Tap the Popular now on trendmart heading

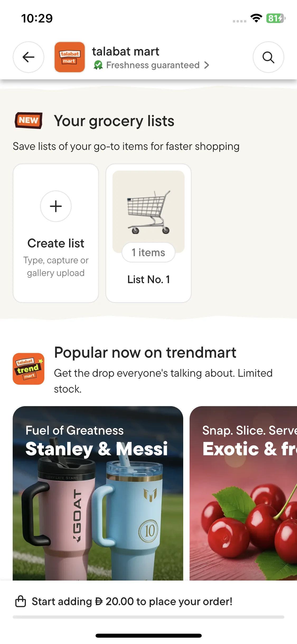pos(145,352)
